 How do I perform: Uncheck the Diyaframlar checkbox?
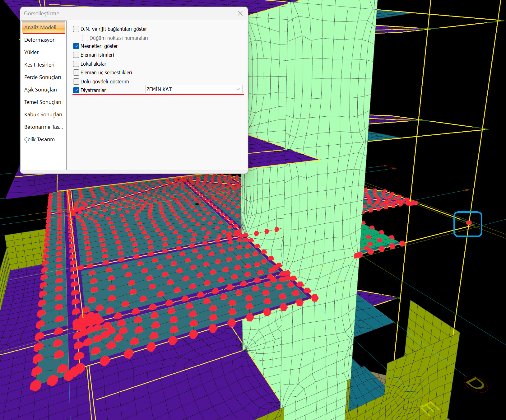coord(76,90)
